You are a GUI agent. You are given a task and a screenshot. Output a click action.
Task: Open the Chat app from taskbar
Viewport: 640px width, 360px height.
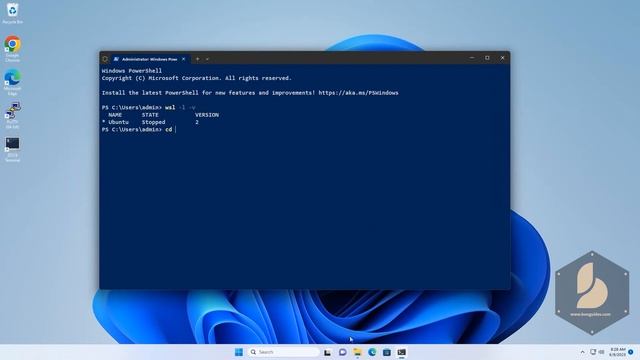click(342, 352)
